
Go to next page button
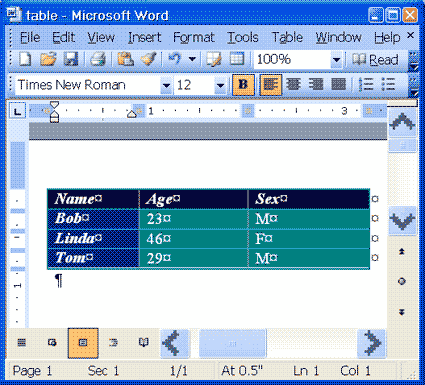tap(402, 312)
